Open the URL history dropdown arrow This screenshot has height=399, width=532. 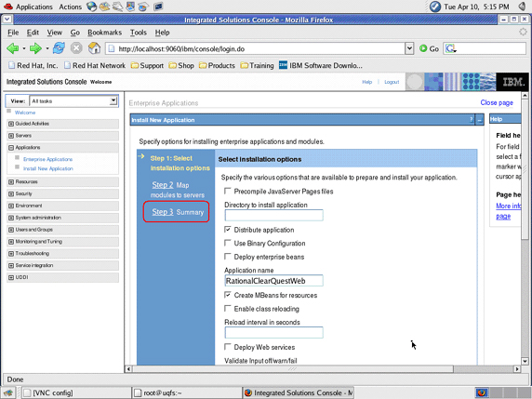409,48
